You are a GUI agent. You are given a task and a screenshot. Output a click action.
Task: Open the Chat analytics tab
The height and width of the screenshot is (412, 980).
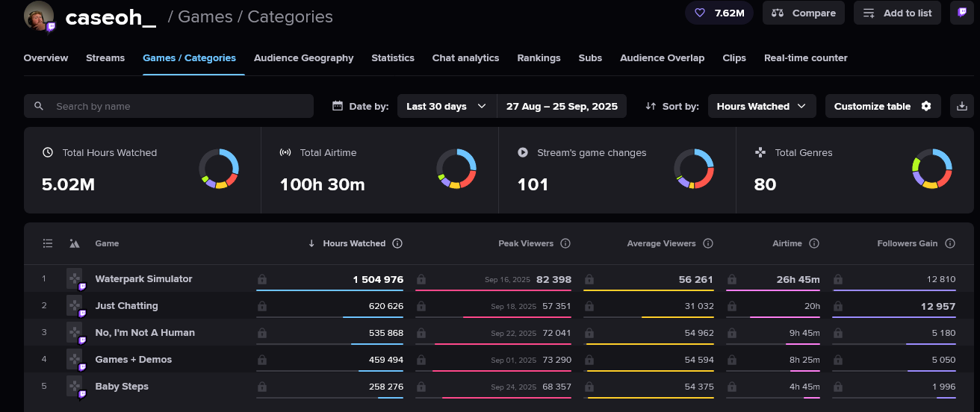[465, 57]
